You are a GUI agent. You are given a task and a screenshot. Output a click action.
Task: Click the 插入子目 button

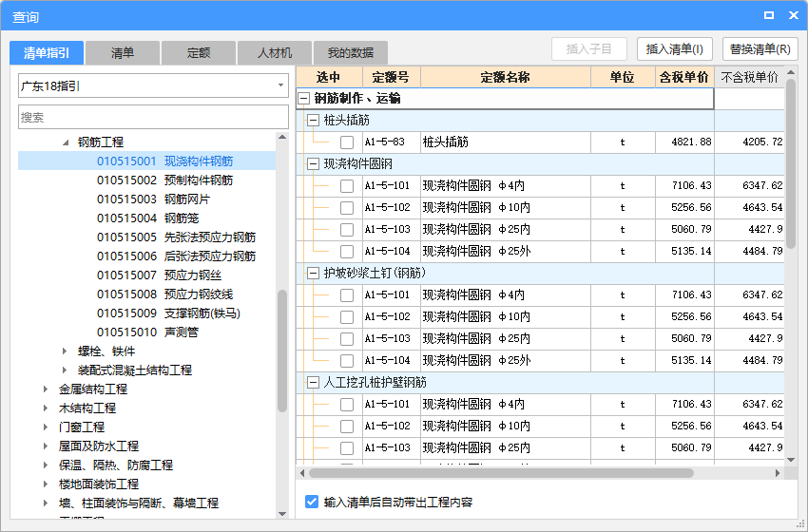(x=589, y=49)
